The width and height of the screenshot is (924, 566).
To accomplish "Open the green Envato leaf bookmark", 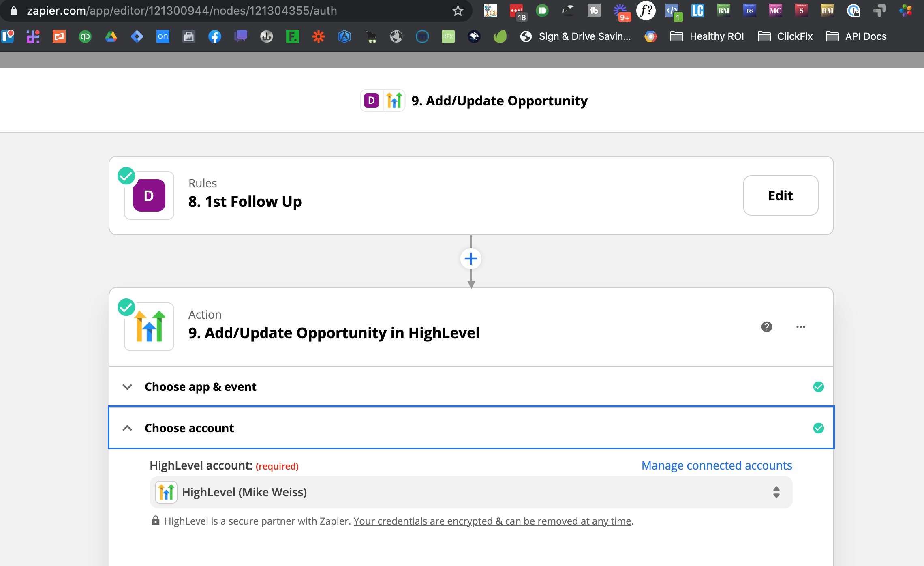I will 500,37.
